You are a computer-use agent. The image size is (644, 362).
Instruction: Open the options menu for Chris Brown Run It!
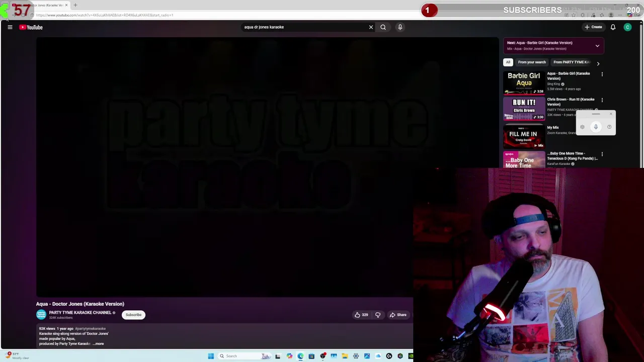602,100
